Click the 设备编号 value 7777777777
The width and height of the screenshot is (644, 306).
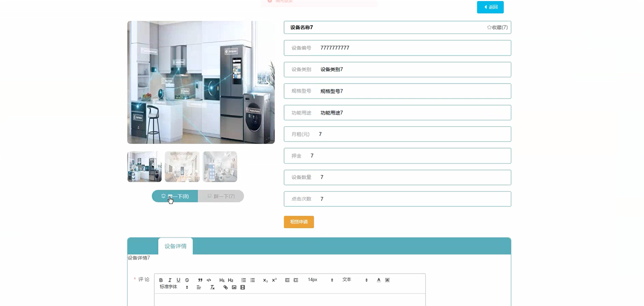coord(335,48)
